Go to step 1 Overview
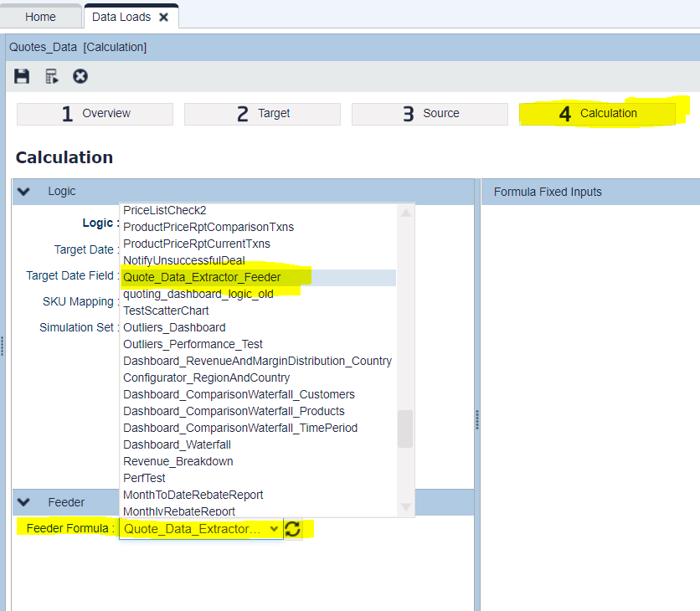The image size is (700, 611). pyautogui.click(x=95, y=114)
